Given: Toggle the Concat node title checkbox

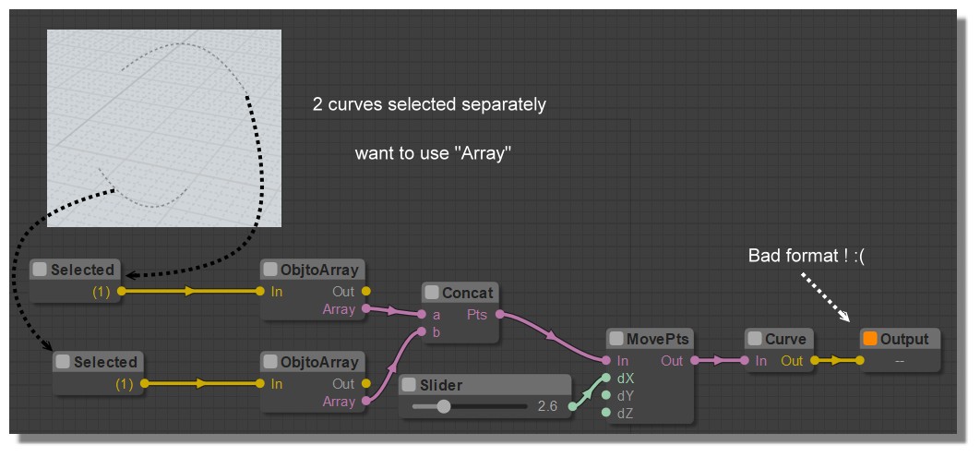Looking at the screenshot, I should [432, 293].
